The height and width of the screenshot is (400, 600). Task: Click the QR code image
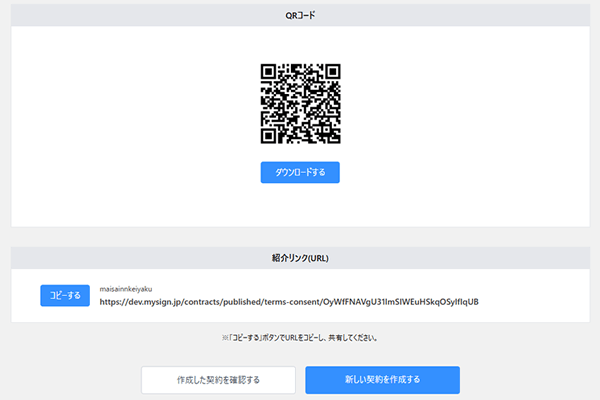coord(300,104)
